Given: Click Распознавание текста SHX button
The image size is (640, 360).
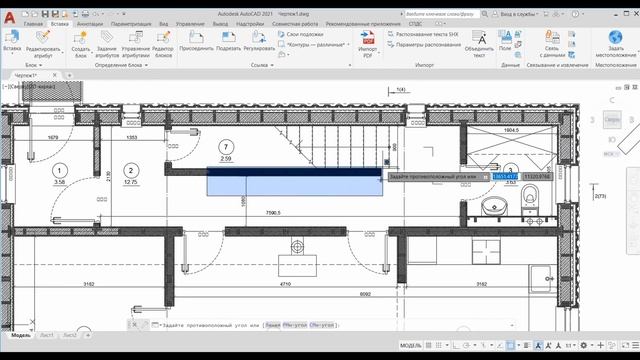Looking at the screenshot, I should (x=423, y=34).
